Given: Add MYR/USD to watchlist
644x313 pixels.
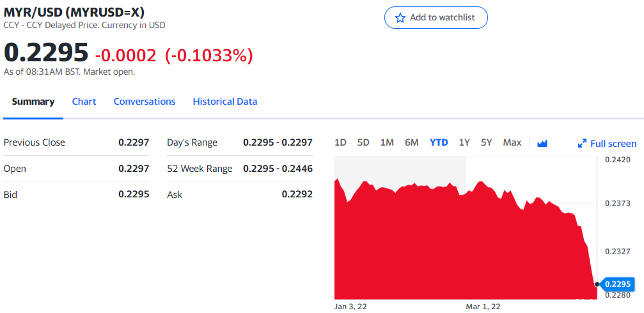Looking at the screenshot, I should (436, 18).
